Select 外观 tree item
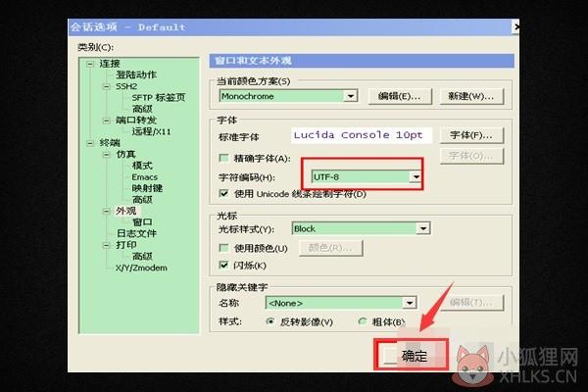 pyautogui.click(x=125, y=212)
